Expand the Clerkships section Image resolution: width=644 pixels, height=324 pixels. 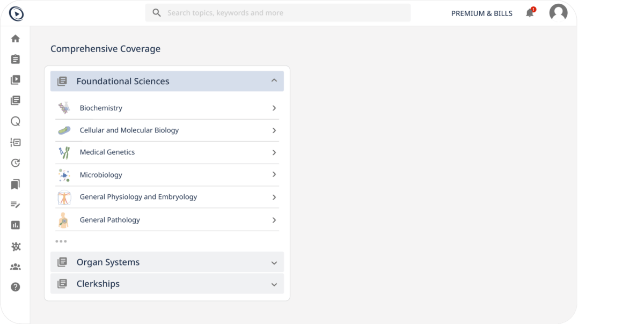pyautogui.click(x=274, y=284)
